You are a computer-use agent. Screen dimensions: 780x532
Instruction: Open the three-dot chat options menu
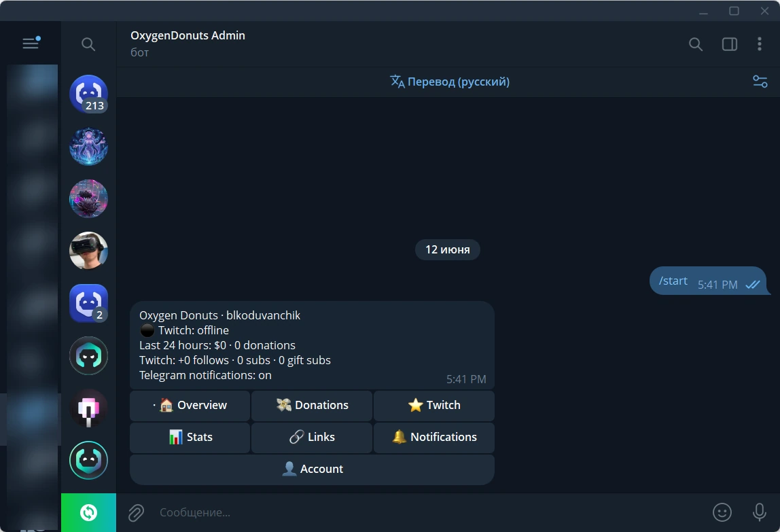(759, 44)
